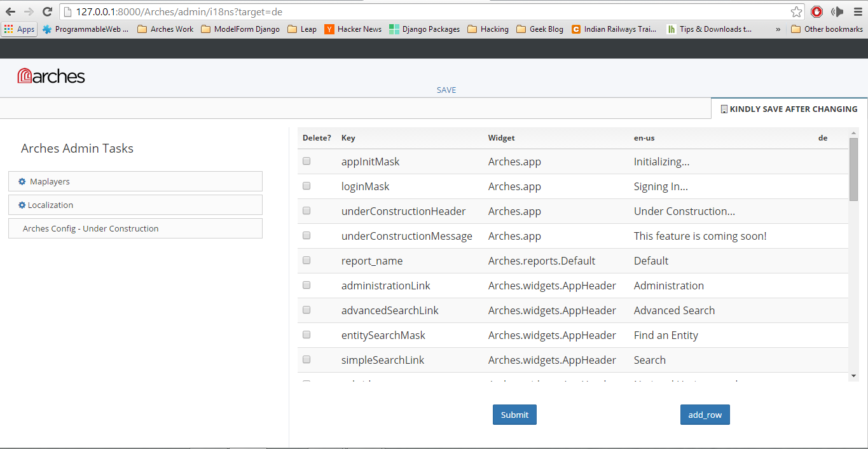Screen dimensions: 868x449
Task: Click the gear icon beside Localization
Action: click(x=22, y=205)
